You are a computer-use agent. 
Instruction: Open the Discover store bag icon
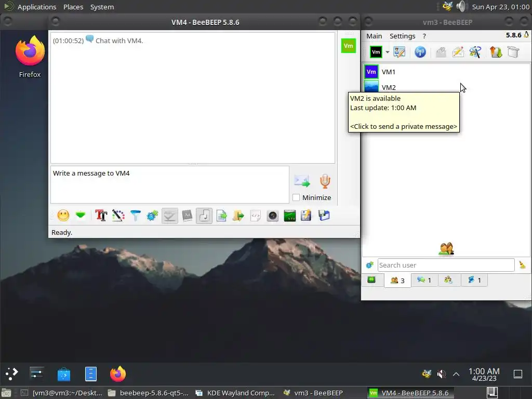click(x=64, y=374)
